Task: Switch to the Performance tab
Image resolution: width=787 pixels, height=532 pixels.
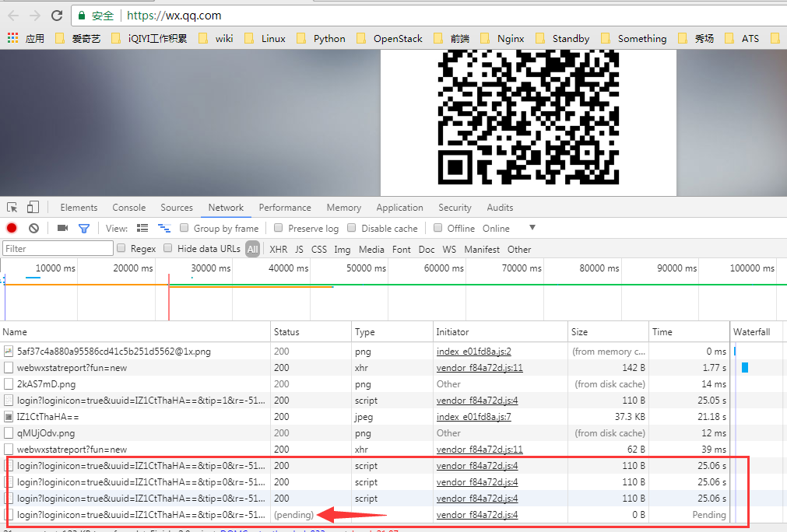Action: (x=285, y=208)
